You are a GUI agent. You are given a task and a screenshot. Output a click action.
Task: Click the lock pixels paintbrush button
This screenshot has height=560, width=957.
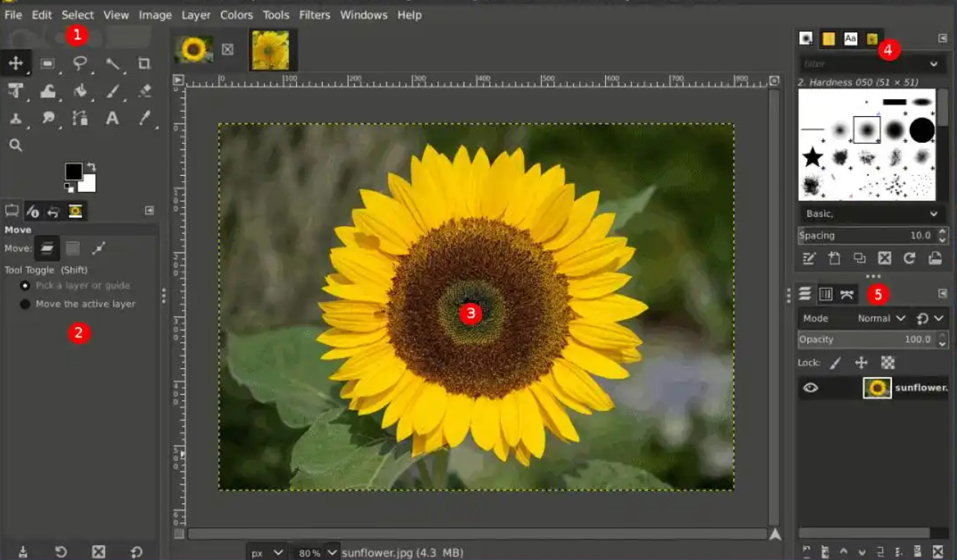(x=836, y=363)
